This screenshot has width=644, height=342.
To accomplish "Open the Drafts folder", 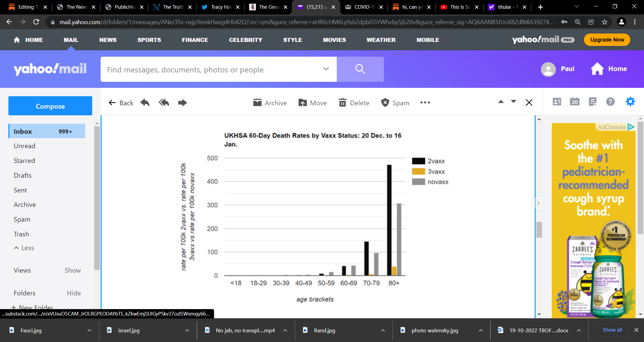I will click(x=22, y=175).
